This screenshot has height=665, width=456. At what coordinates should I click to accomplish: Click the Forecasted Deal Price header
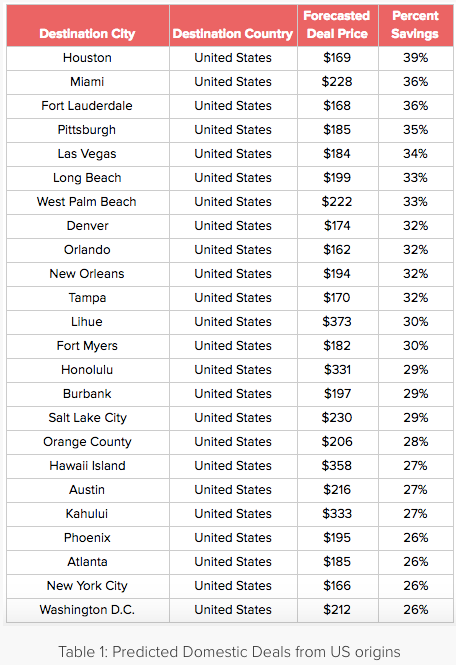coord(337,25)
